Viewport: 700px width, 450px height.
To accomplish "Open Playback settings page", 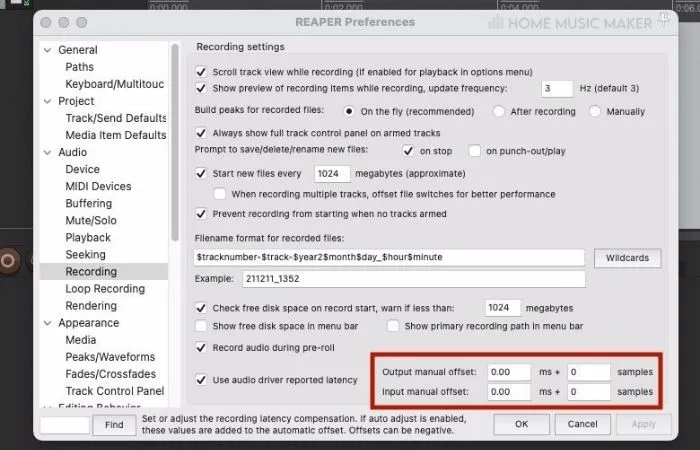I will coord(88,238).
